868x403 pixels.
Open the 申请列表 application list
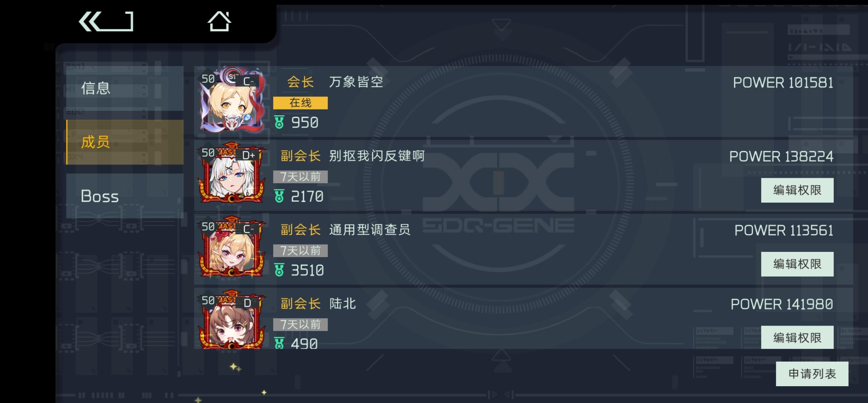click(x=812, y=374)
